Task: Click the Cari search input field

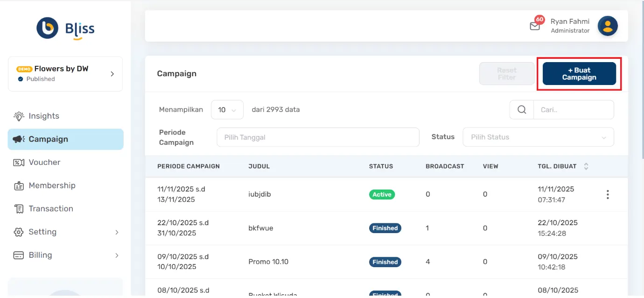Action: 574,110
